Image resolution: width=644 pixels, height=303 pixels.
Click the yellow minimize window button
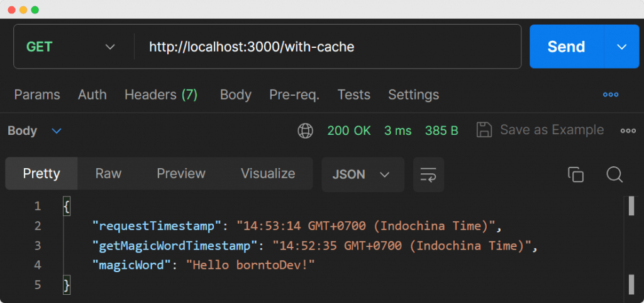pos(23,10)
